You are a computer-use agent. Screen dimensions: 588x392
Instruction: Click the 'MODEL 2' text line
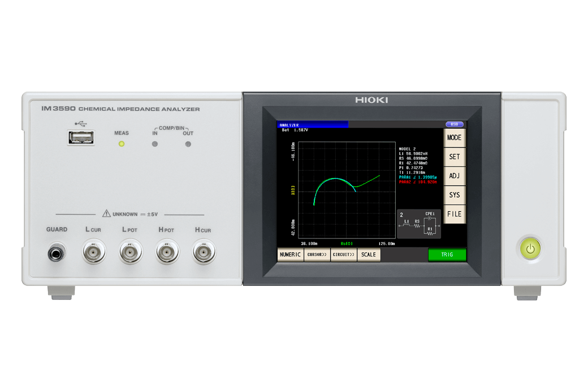tap(407, 149)
